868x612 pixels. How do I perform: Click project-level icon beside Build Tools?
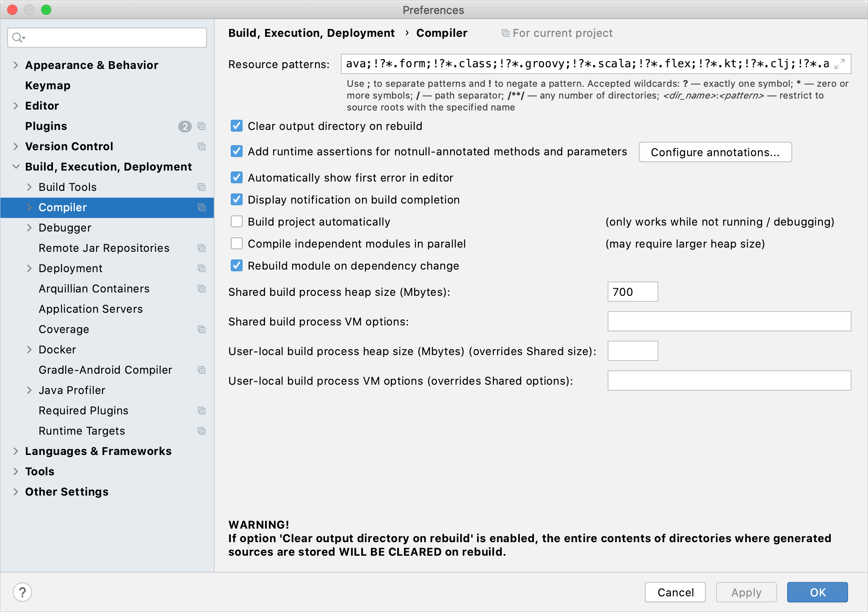pos(202,187)
